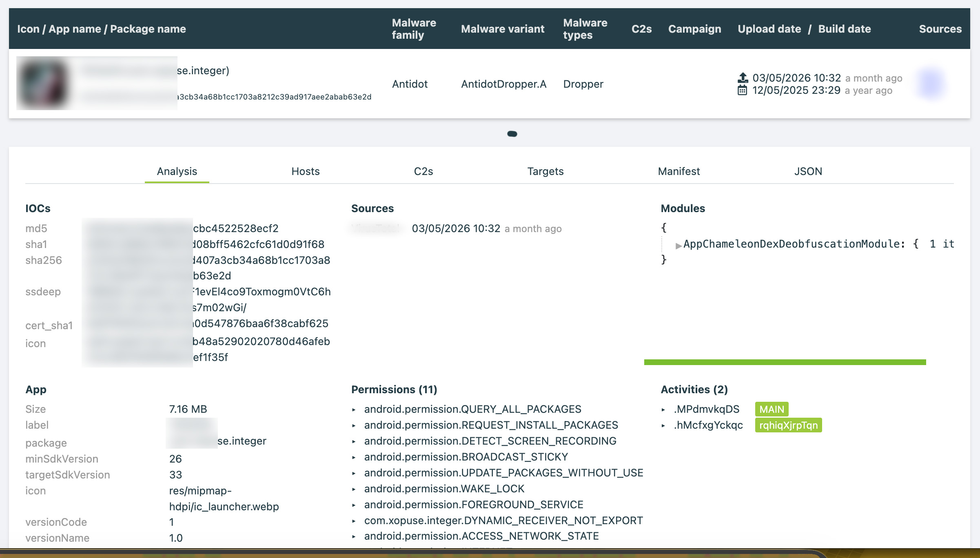Expand the .MPdmvkqDS activity
980x558 pixels.
tap(663, 410)
